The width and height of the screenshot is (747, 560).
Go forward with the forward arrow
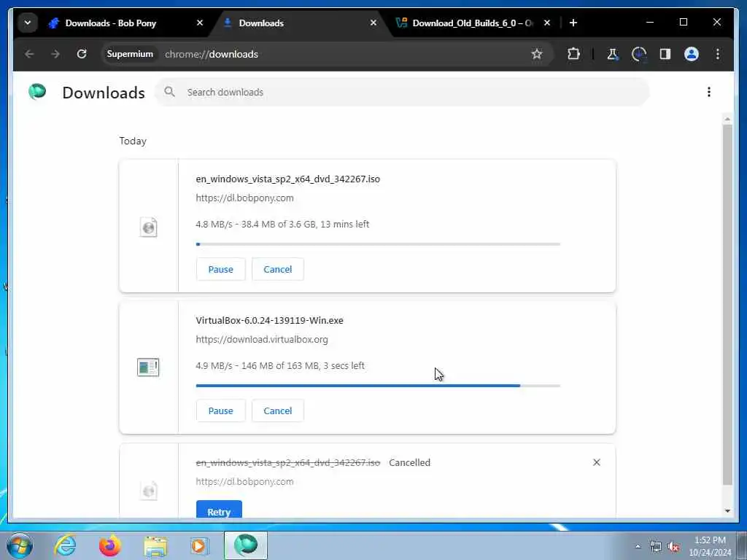click(x=55, y=54)
